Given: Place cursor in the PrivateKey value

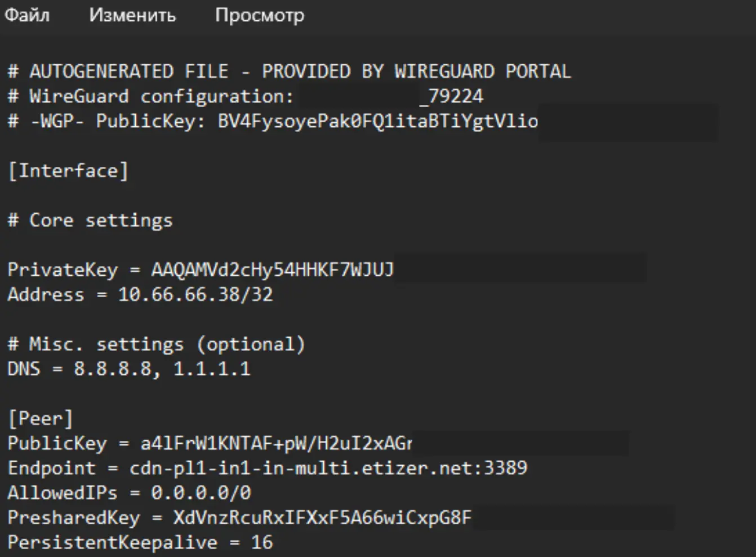Looking at the screenshot, I should (273, 270).
